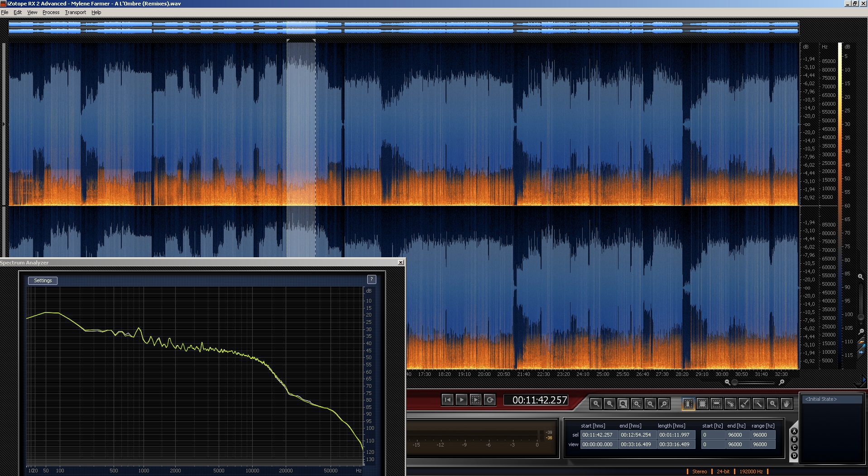Select the brush selection tool
The height and width of the screenshot is (476, 868).
tap(744, 403)
